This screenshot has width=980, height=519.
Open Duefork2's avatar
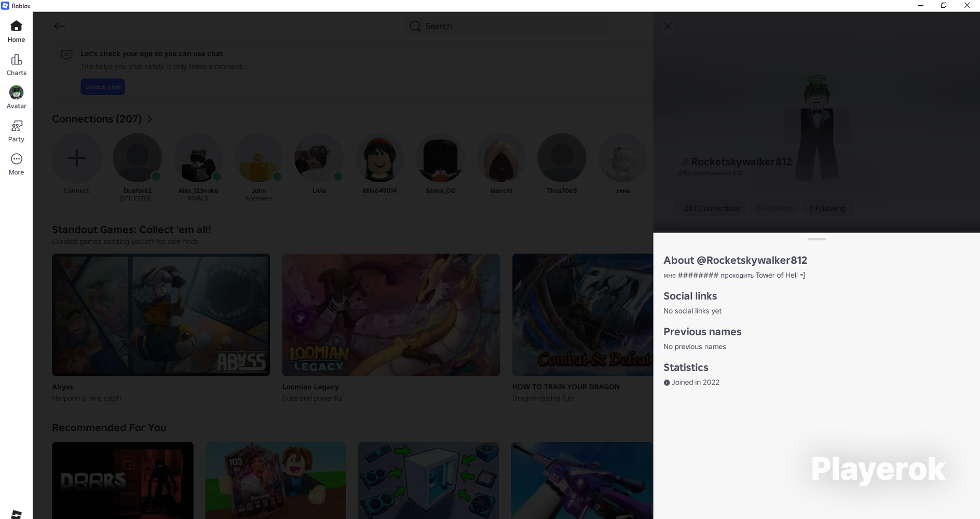pos(137,158)
